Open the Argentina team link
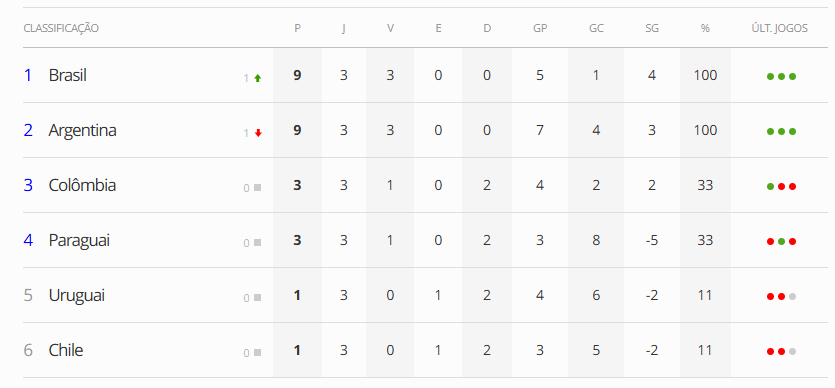This screenshot has width=835, height=388. tap(83, 130)
